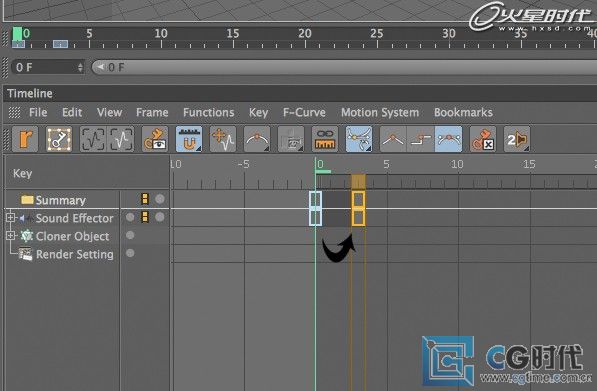Screen dimensions: 597x391
Task: Select the orange keyframe in the Sound Effector track
Action: [358, 217]
